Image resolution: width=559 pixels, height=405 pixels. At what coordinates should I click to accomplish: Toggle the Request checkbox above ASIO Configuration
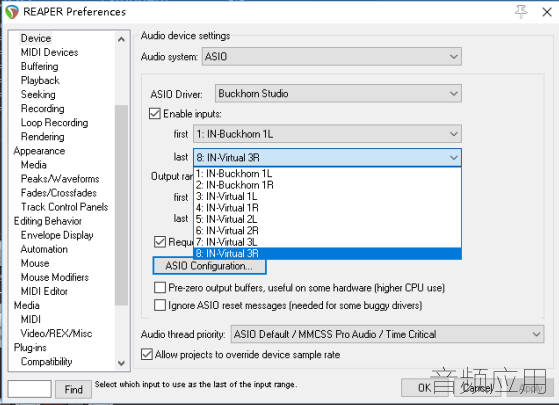[160, 242]
